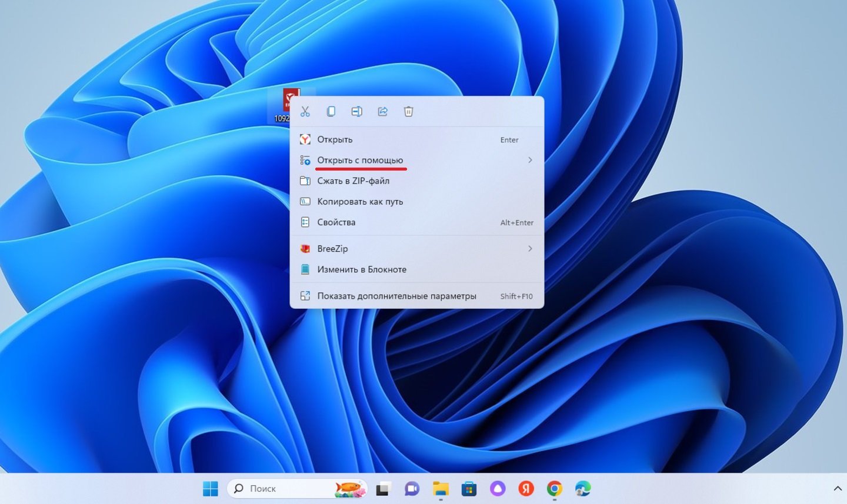Click the Copy icon in context menu
The width and height of the screenshot is (847, 504).
pyautogui.click(x=331, y=112)
